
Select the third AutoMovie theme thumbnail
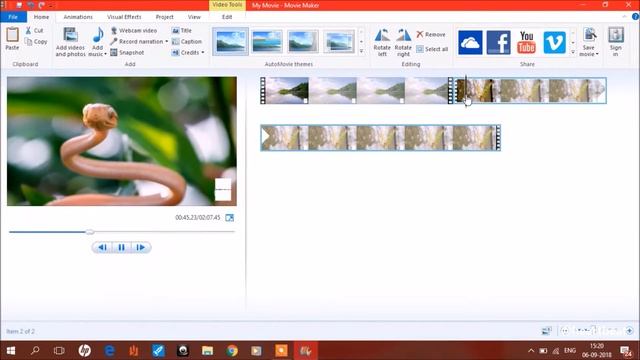point(302,41)
